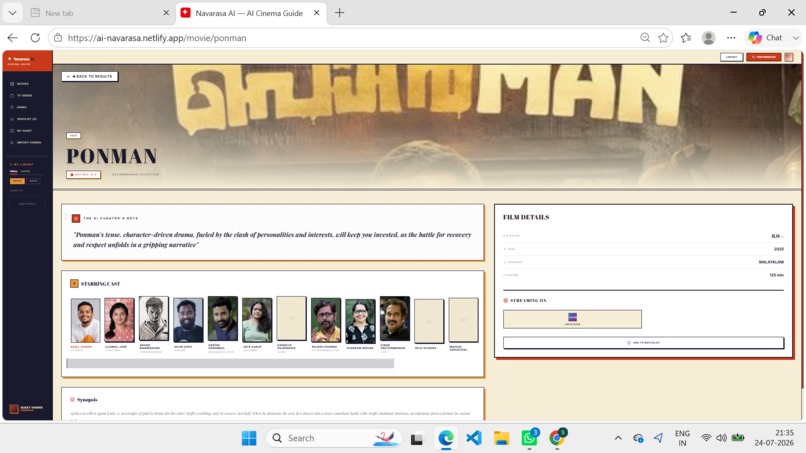806x453 pixels.
Task: Open Sandhya Rajendran placeholder cast card
Action: 291,319
